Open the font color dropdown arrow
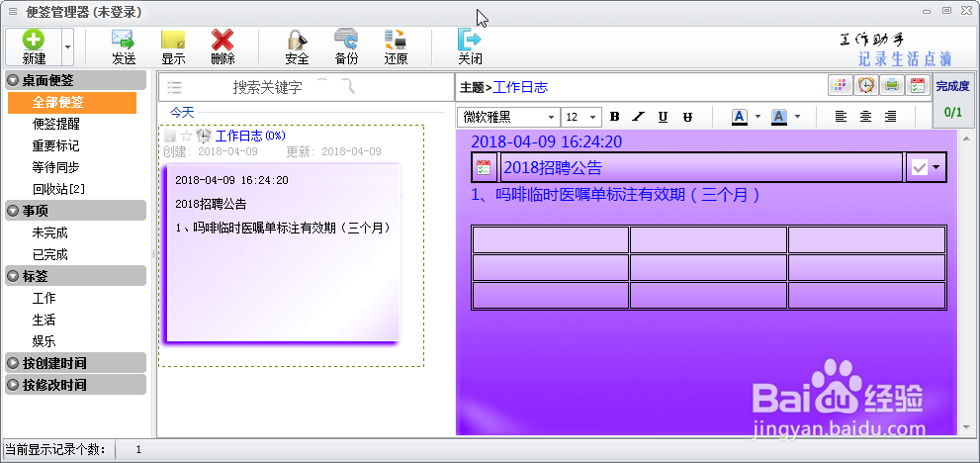The image size is (980, 463). [758, 117]
